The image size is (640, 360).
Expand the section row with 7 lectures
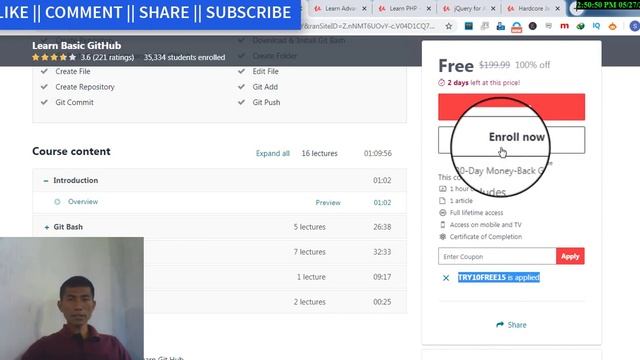point(220,252)
